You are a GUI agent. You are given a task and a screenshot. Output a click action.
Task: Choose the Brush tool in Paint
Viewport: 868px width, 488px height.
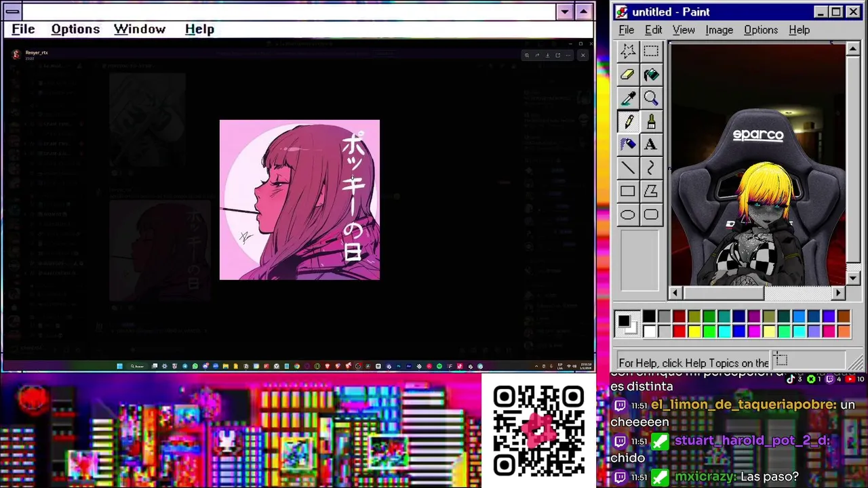pyautogui.click(x=651, y=121)
